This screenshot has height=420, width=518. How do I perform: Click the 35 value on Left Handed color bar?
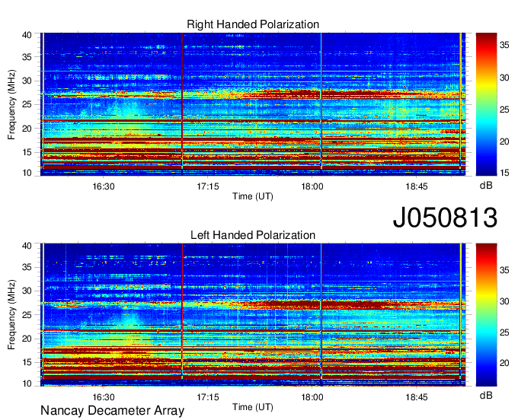pos(504,271)
